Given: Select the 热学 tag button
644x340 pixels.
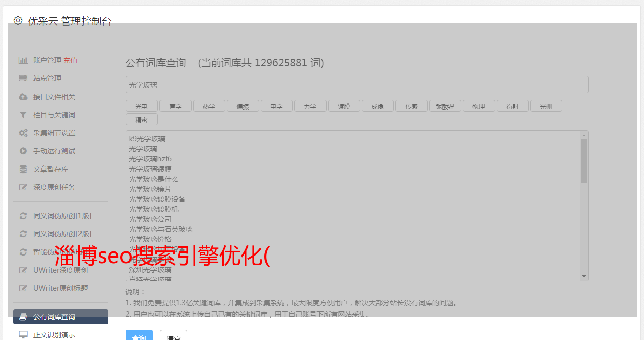Looking at the screenshot, I should pos(209,106).
